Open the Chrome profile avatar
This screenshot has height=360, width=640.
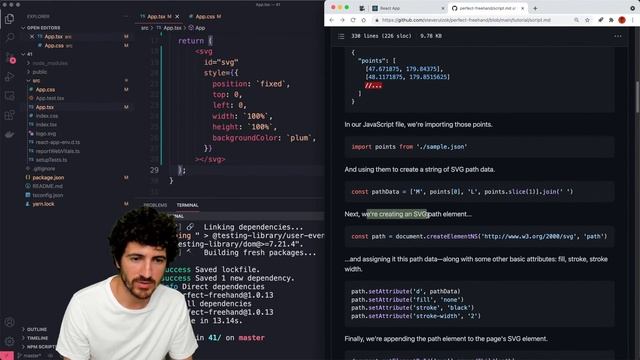(622, 20)
